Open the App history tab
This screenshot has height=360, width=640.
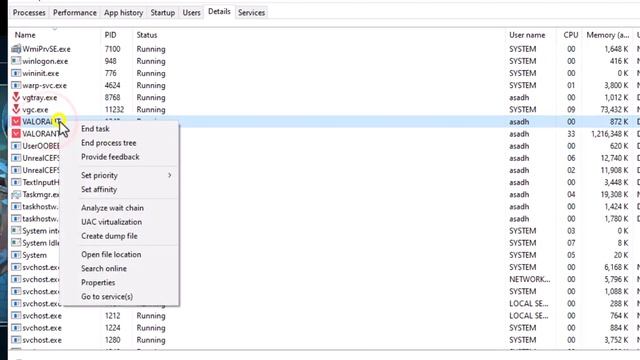(x=123, y=13)
